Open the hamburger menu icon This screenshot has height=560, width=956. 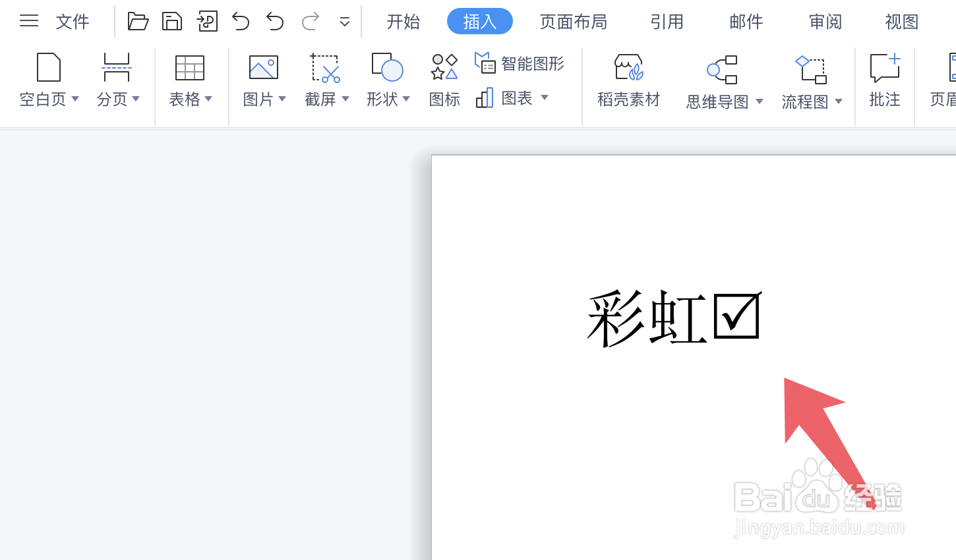(x=29, y=21)
